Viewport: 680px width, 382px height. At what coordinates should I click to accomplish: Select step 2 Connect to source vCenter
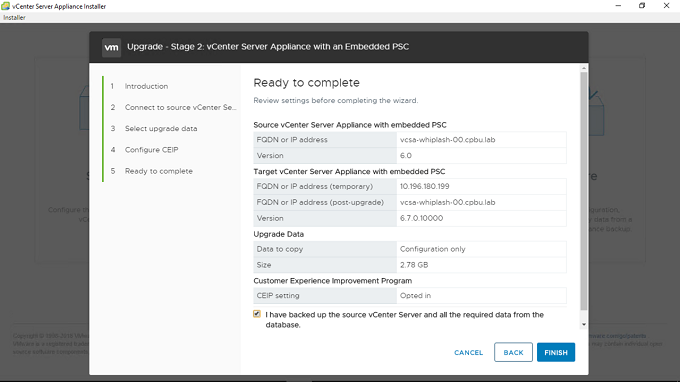(180, 108)
